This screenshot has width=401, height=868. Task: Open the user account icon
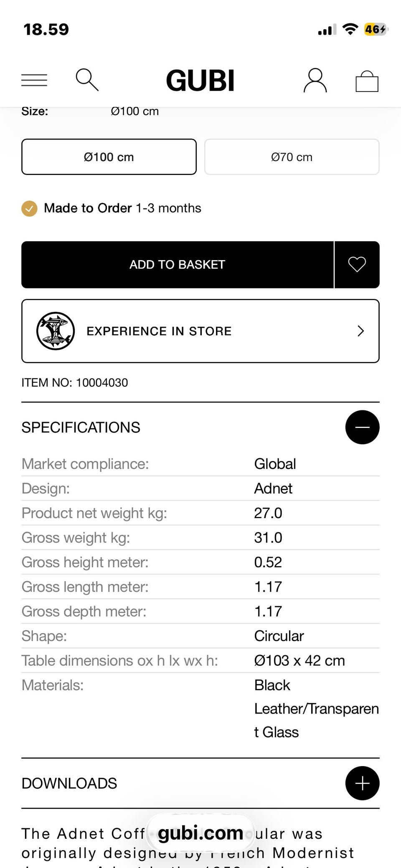pos(315,80)
